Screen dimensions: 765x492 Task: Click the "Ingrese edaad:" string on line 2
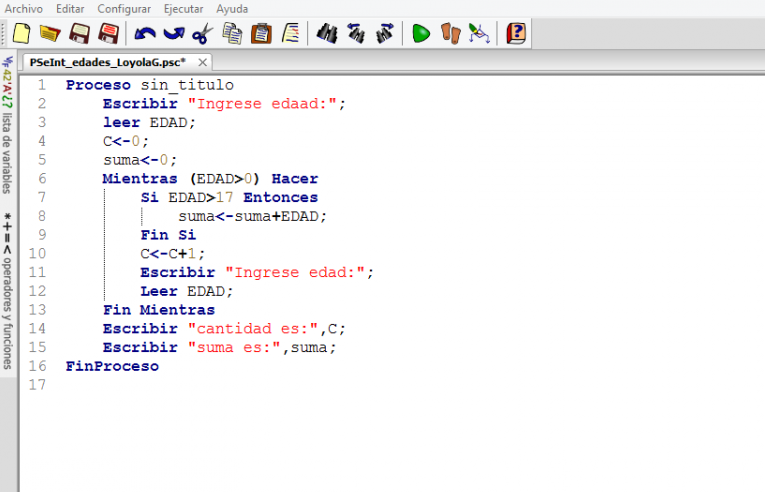[x=262, y=103]
